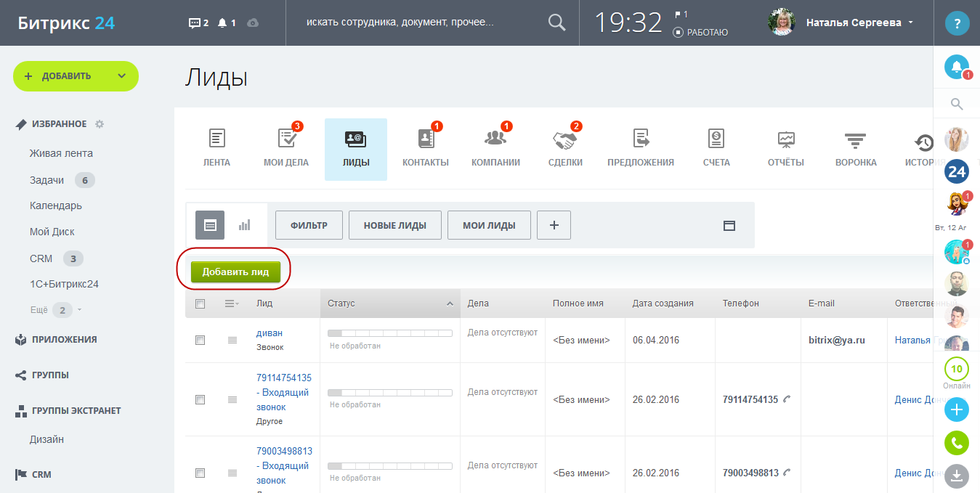Sort by Статус column

390,303
